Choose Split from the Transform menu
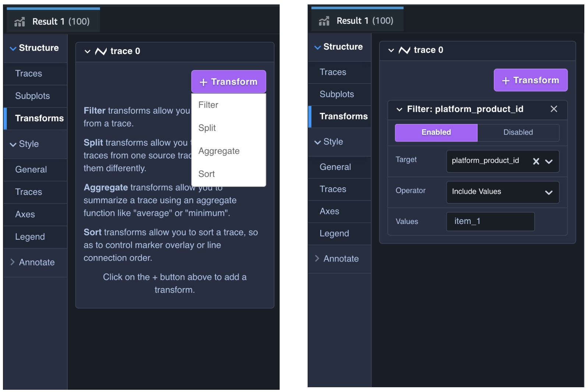The height and width of the screenshot is (392, 588). point(229,128)
